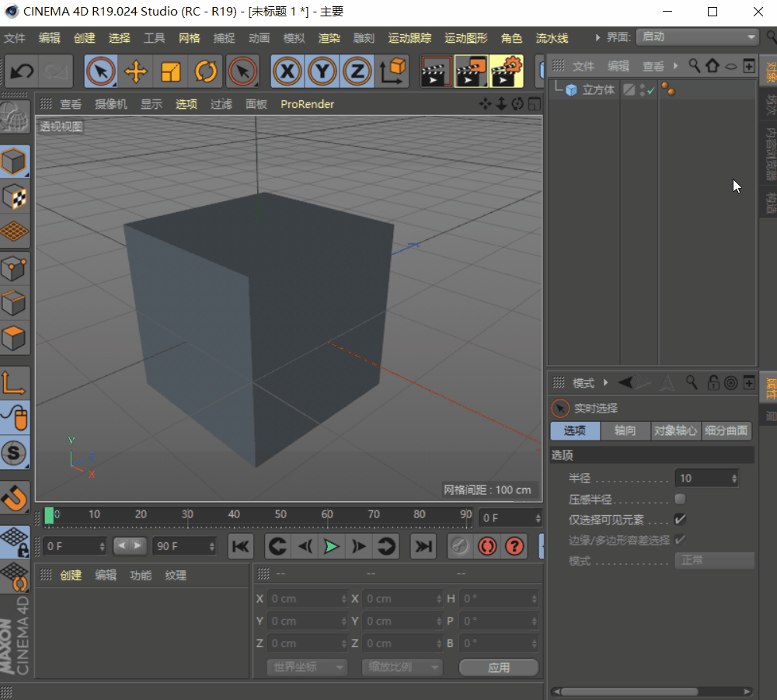The width and height of the screenshot is (777, 700).
Task: Enable Axis mode L-shaped icon
Action: (14, 383)
